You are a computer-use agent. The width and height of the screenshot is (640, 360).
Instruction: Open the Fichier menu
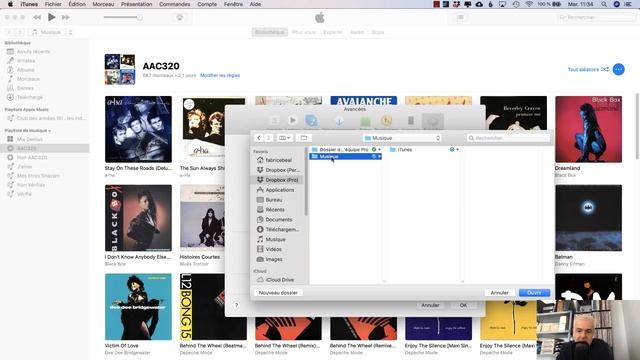click(x=53, y=4)
